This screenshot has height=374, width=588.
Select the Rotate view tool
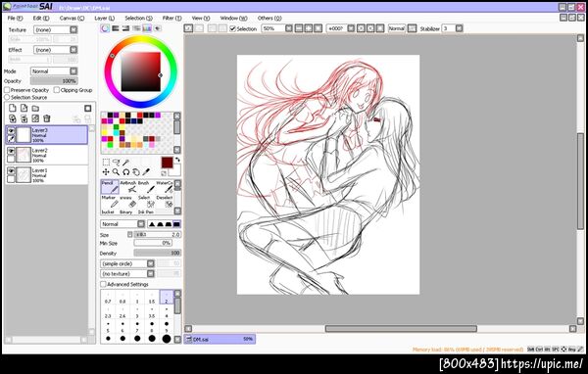pyautogui.click(x=126, y=172)
